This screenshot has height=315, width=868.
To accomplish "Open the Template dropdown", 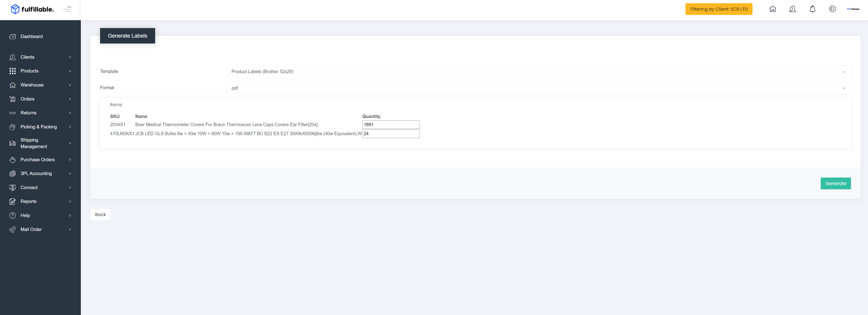I will click(x=539, y=71).
